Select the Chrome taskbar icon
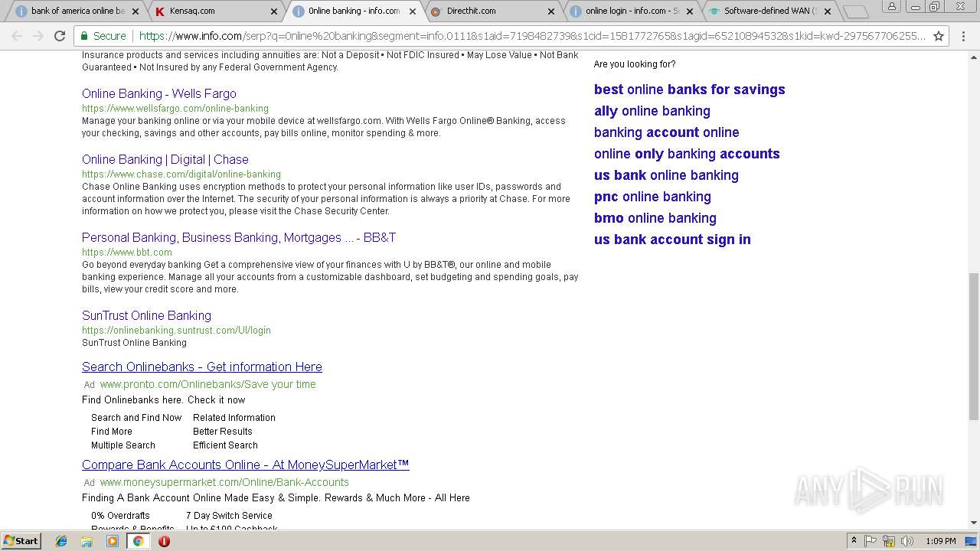Screen dimensions: 980x551 click(x=138, y=541)
